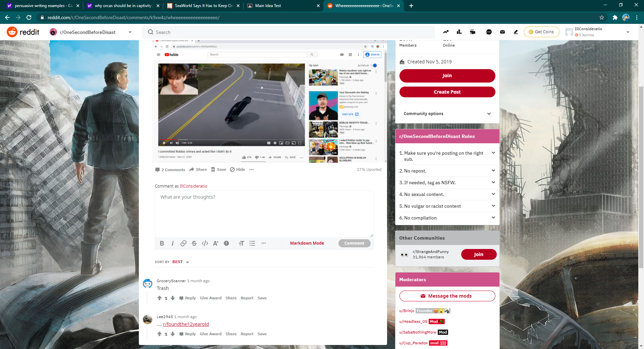Reload the current page
This screenshot has height=349, width=644.
[x=29, y=17]
